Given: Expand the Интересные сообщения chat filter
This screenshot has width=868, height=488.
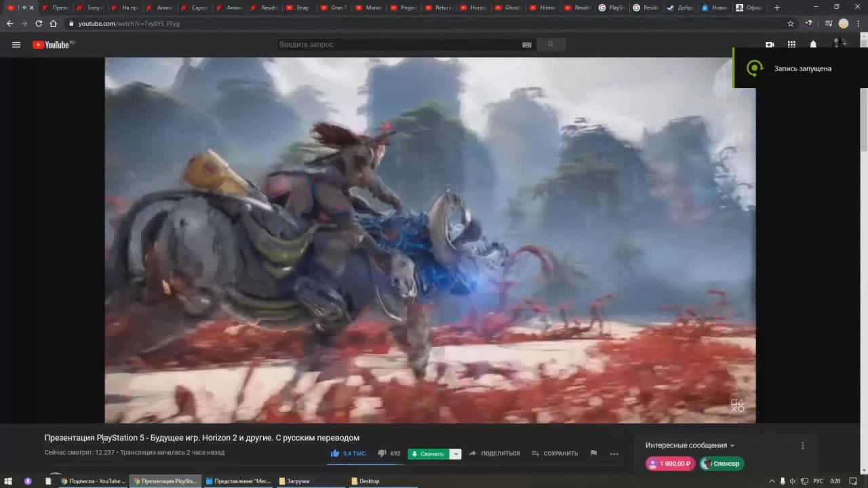Looking at the screenshot, I should coord(690,445).
